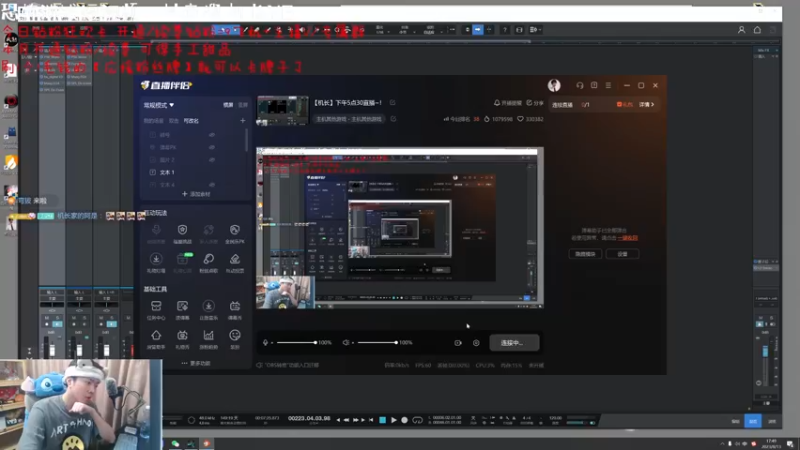This screenshot has width=800, height=450.
Task: Open the 福袋 shield icon in 互动玩法
Action: (x=182, y=230)
